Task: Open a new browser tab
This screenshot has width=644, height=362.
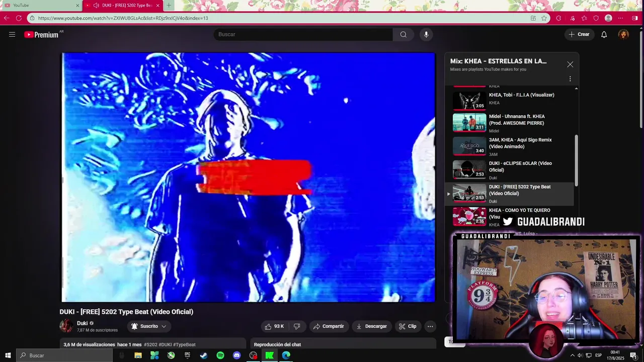Action: 169,6
